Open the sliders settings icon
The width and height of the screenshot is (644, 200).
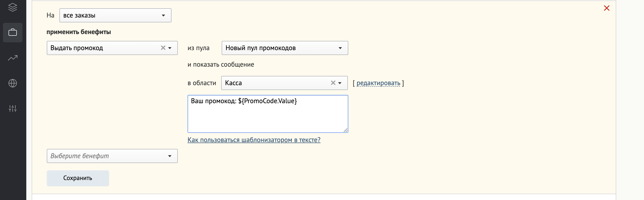point(12,108)
